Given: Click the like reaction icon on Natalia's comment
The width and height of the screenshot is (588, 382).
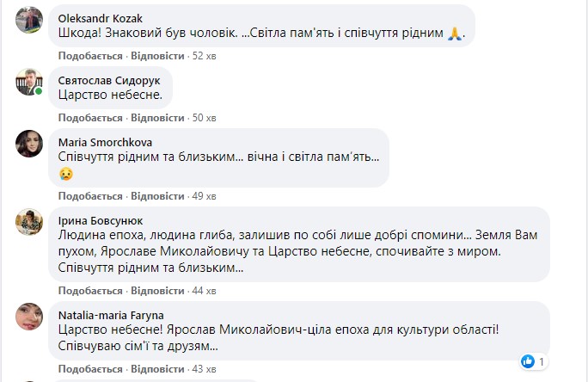Looking at the screenshot, I should (x=528, y=360).
